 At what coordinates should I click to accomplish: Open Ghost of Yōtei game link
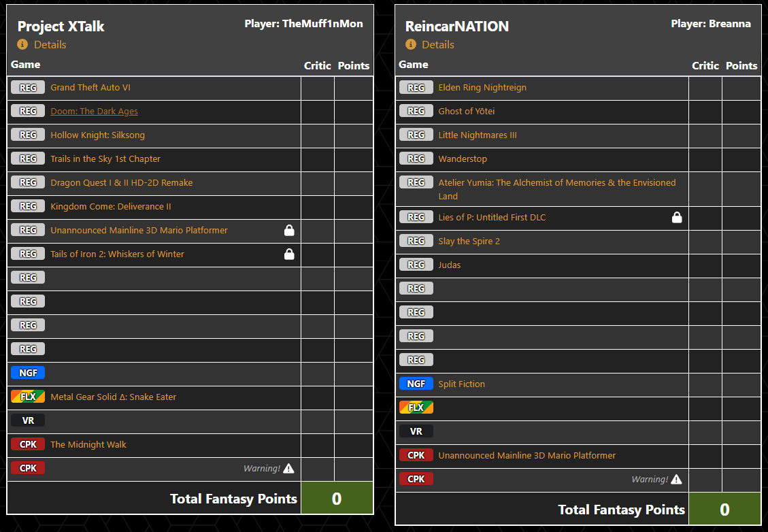click(x=466, y=112)
